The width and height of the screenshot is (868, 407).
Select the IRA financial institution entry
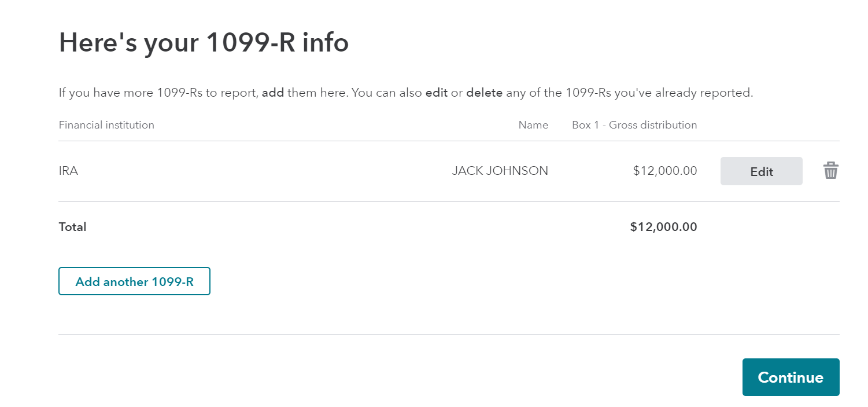pos(68,171)
